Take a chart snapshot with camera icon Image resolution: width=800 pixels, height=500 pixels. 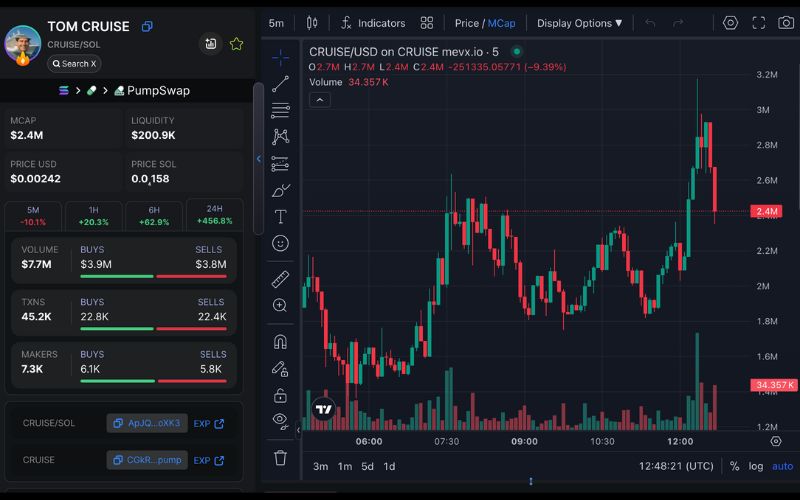(786, 23)
